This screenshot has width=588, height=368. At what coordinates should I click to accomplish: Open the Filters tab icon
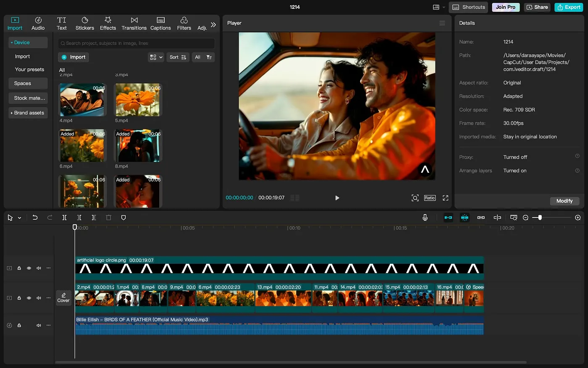(x=184, y=20)
